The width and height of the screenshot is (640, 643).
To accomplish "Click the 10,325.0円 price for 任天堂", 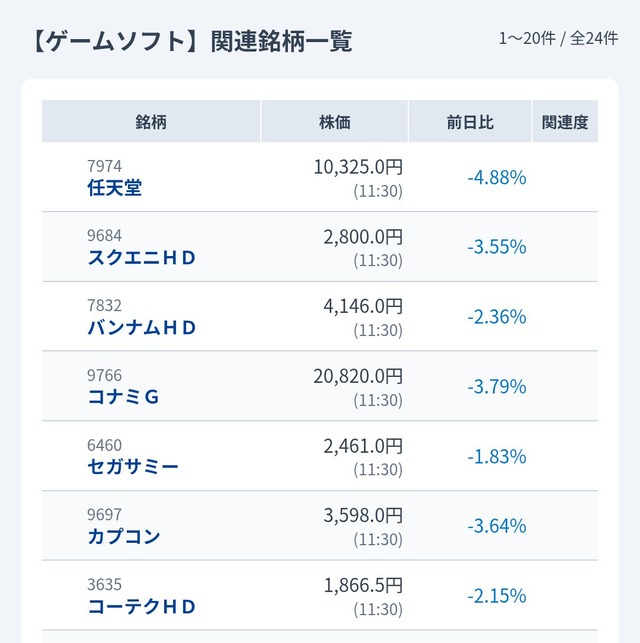I will [358, 167].
